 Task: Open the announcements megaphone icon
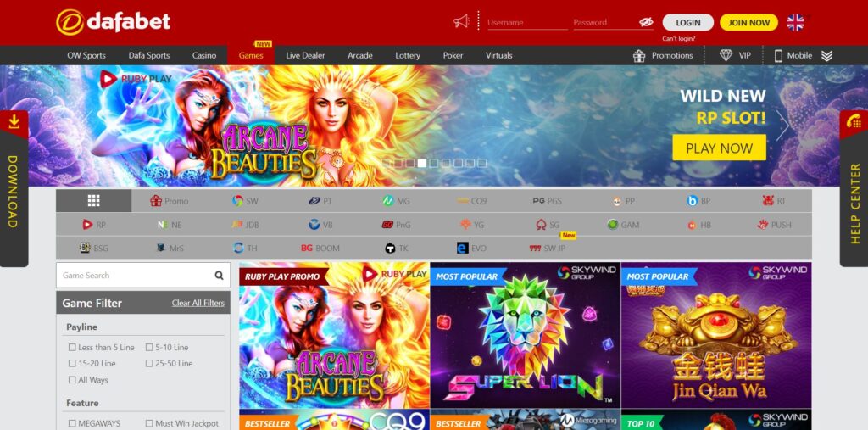pyautogui.click(x=461, y=22)
